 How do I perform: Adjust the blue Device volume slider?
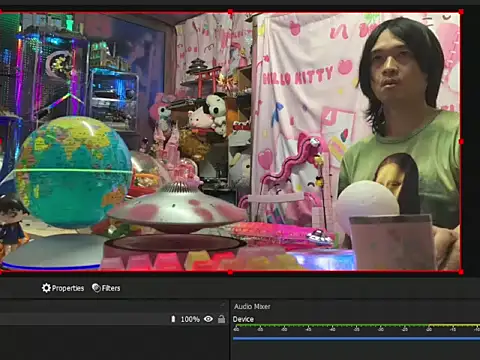pos(356,338)
